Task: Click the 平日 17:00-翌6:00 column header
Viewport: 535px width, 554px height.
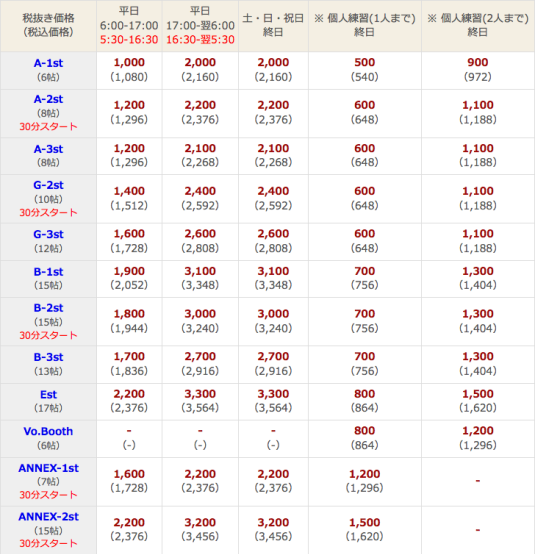Action: (200, 25)
